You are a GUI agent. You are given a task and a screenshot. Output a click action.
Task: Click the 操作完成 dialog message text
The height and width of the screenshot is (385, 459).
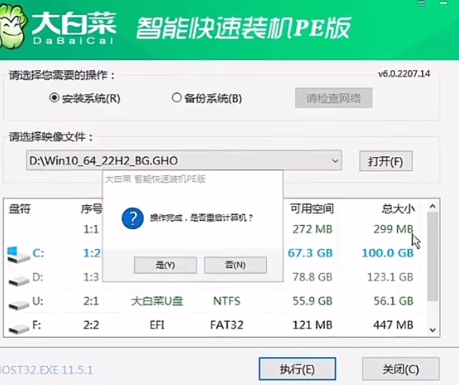[201, 218]
